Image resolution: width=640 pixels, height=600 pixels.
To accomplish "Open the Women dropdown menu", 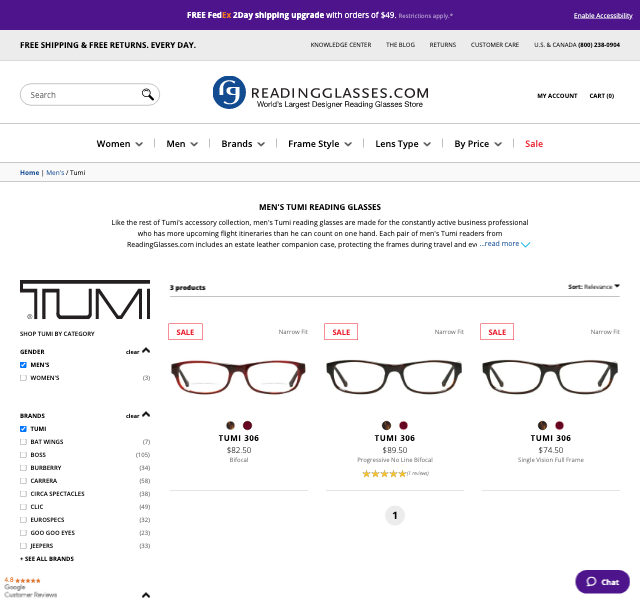I will [x=120, y=144].
